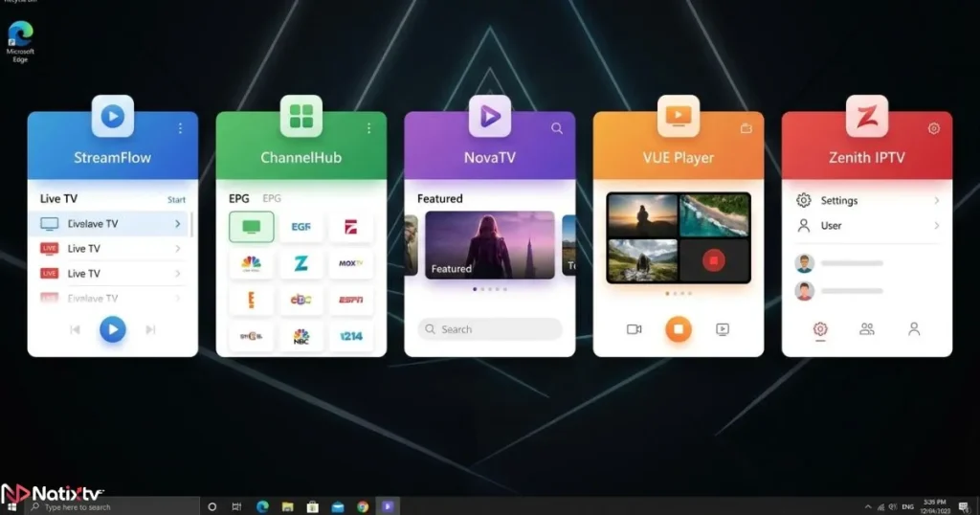Select the MOX TV channel tile
The image size is (980, 515).
[350, 263]
